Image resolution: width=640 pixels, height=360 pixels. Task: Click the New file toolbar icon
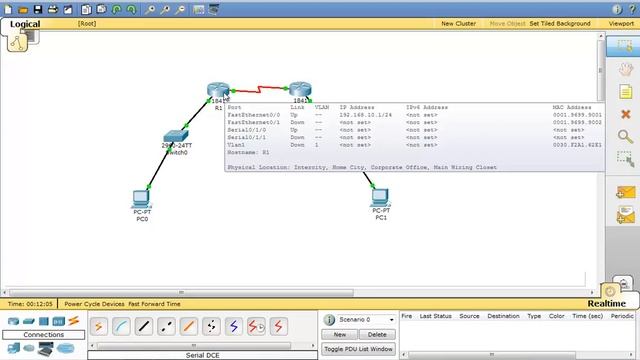pyautogui.click(x=8, y=9)
